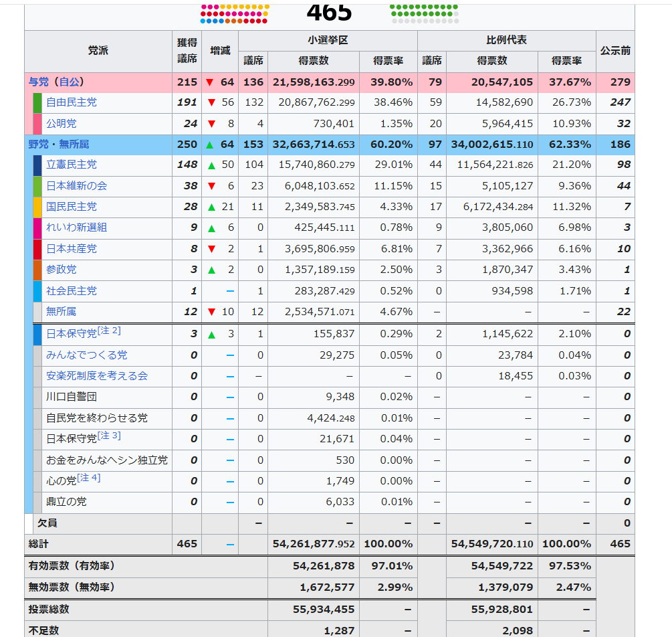
Task: Click the 鼎立の党 row label
Action: tap(66, 501)
